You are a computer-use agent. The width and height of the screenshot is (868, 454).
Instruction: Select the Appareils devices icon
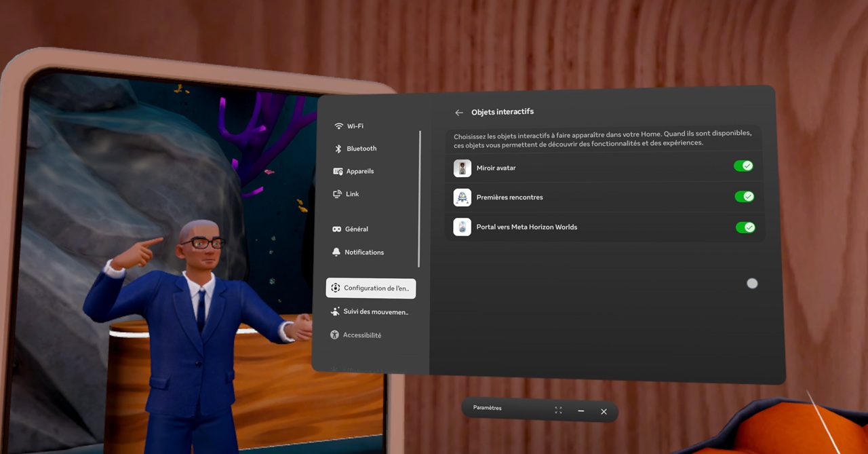tap(338, 172)
